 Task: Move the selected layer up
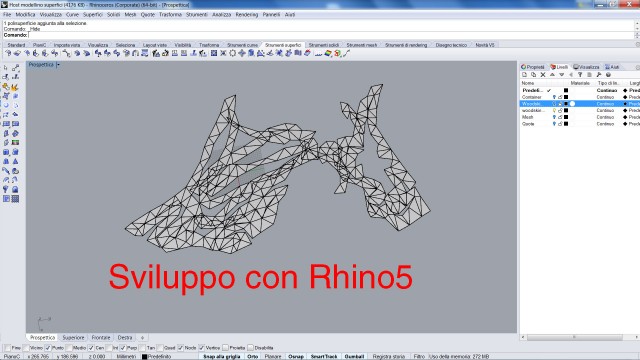[552, 75]
